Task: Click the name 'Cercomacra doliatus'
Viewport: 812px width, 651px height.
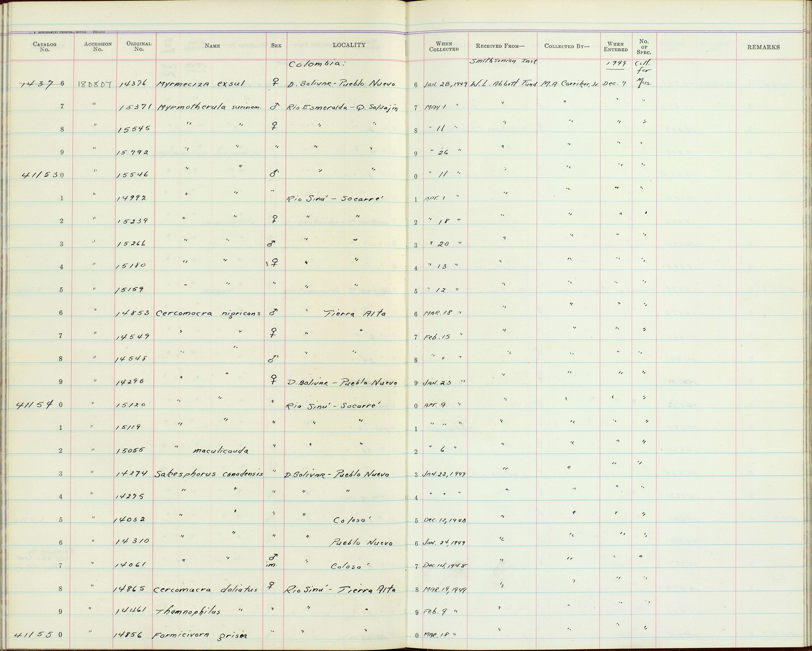Action: [x=206, y=589]
